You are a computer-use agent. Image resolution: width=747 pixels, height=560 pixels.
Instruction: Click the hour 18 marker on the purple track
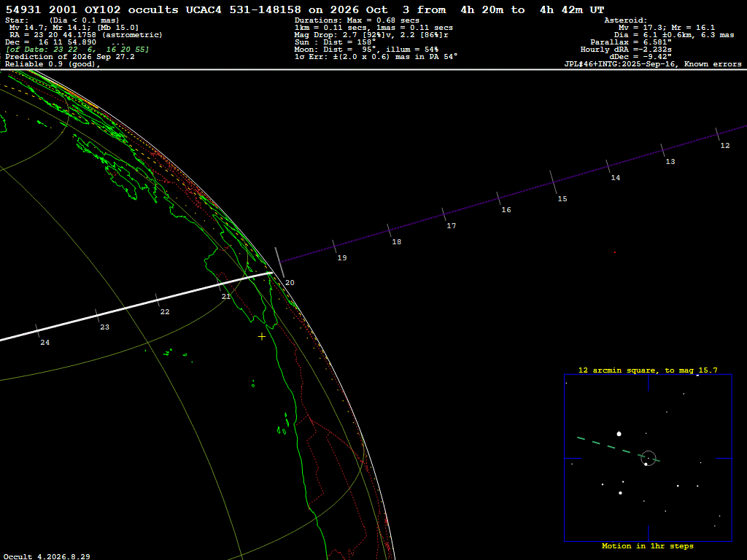[x=389, y=230]
